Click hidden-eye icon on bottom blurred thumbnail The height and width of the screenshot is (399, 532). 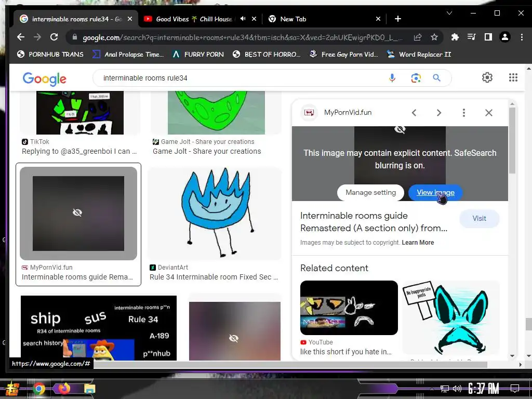[x=234, y=338]
